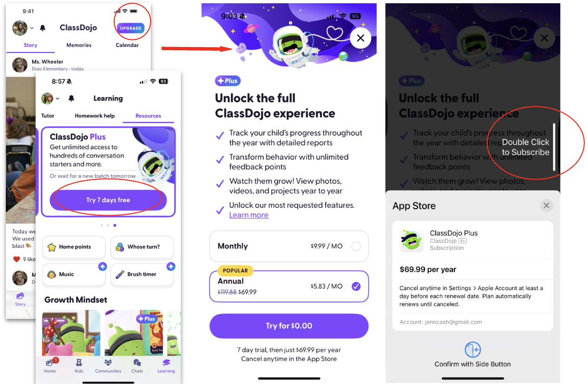Open Home tab with red badge

(50, 365)
